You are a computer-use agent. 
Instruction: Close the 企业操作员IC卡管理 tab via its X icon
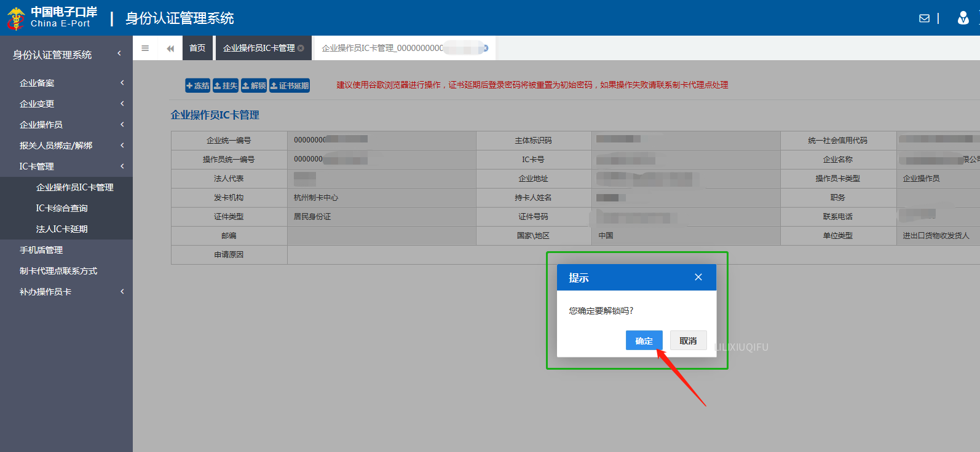301,48
